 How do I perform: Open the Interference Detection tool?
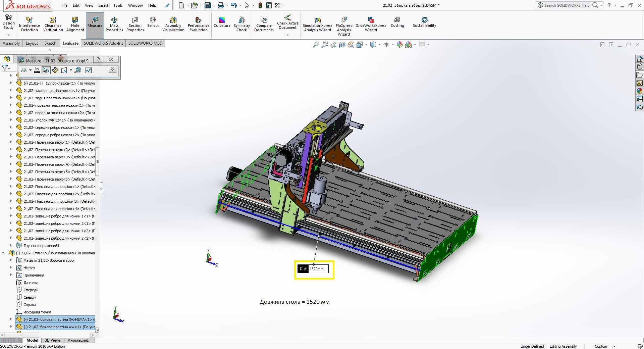(30, 24)
